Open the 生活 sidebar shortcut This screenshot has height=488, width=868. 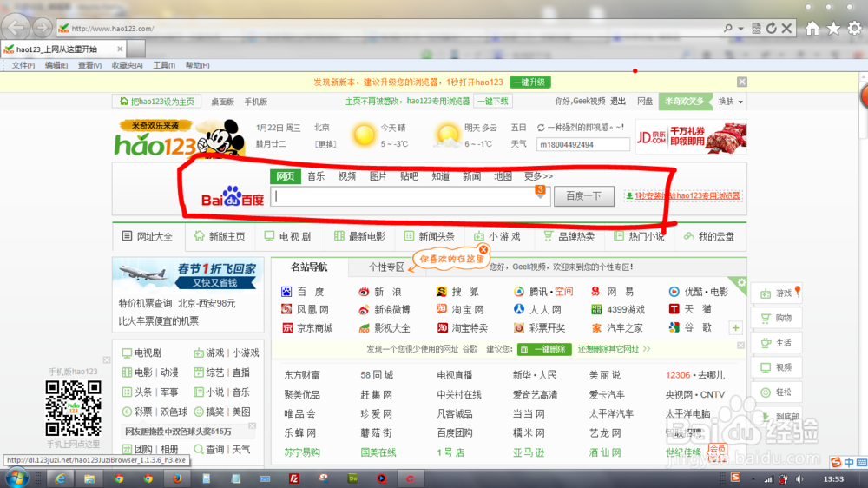[777, 343]
